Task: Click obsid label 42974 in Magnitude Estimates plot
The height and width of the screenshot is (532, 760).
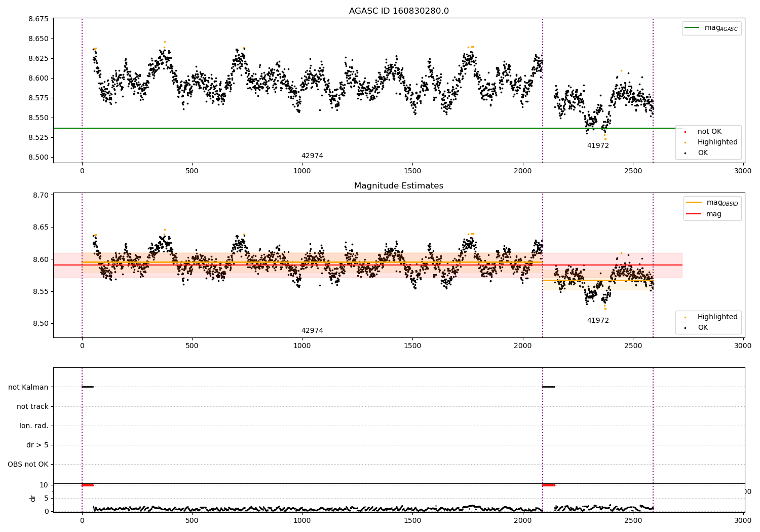Action: click(312, 331)
